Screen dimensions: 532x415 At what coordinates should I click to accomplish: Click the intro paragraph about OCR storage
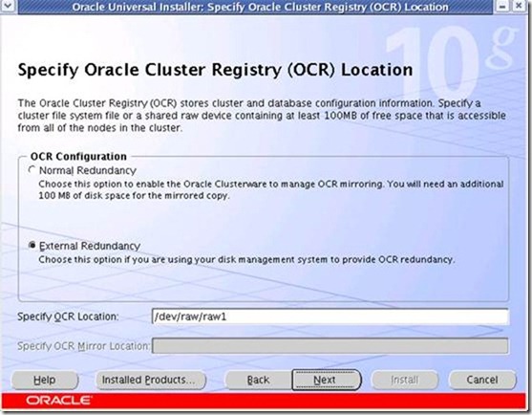[x=262, y=116]
